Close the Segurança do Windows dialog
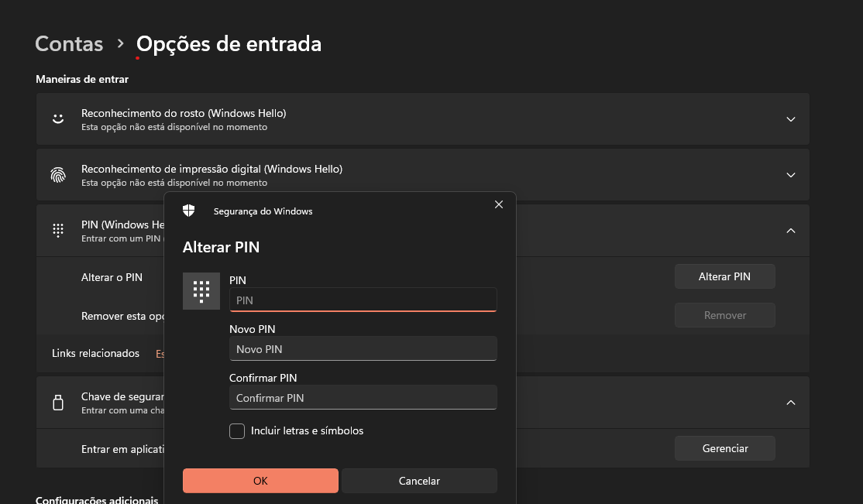Viewport: 863px width, 504px height. (499, 204)
